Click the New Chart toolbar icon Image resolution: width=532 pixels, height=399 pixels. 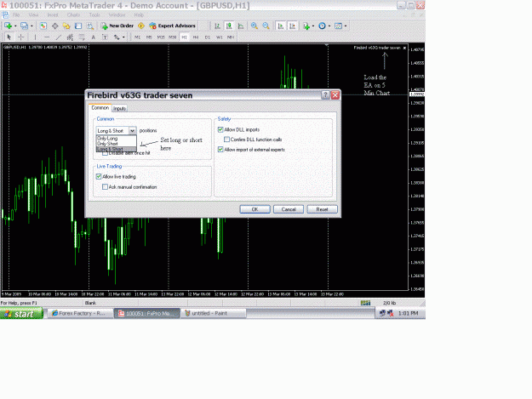point(9,26)
